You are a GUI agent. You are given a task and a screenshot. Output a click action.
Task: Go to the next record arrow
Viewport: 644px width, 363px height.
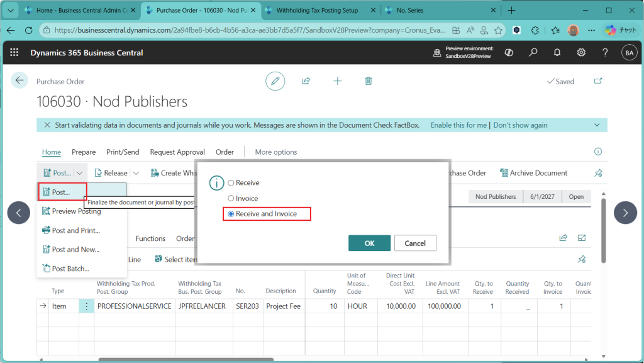625,213
